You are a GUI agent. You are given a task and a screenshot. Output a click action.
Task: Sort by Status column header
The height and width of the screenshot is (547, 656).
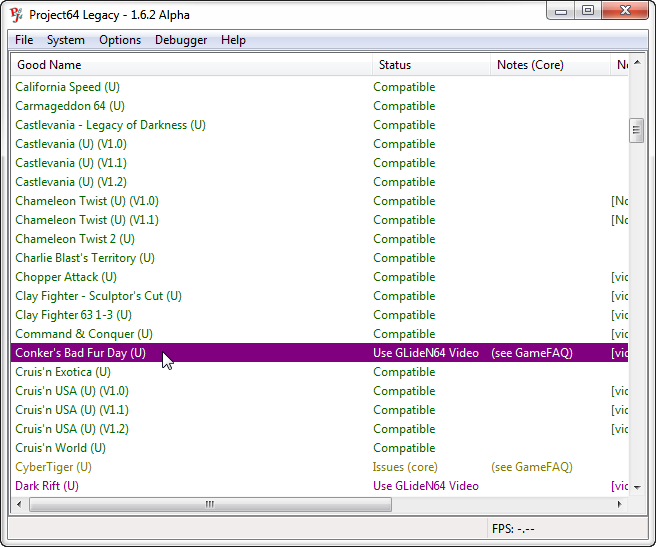click(x=431, y=65)
